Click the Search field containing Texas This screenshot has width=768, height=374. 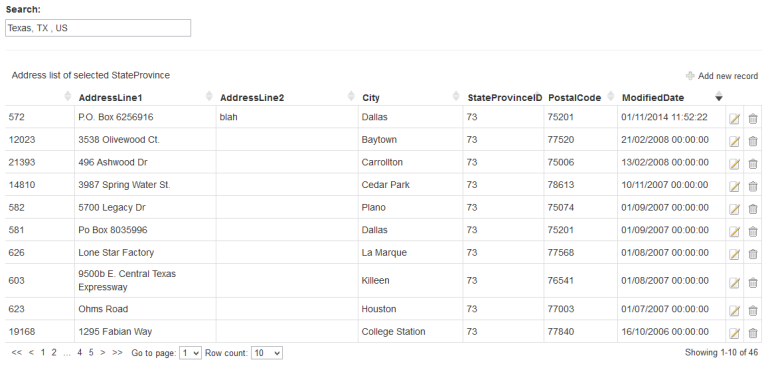point(98,28)
